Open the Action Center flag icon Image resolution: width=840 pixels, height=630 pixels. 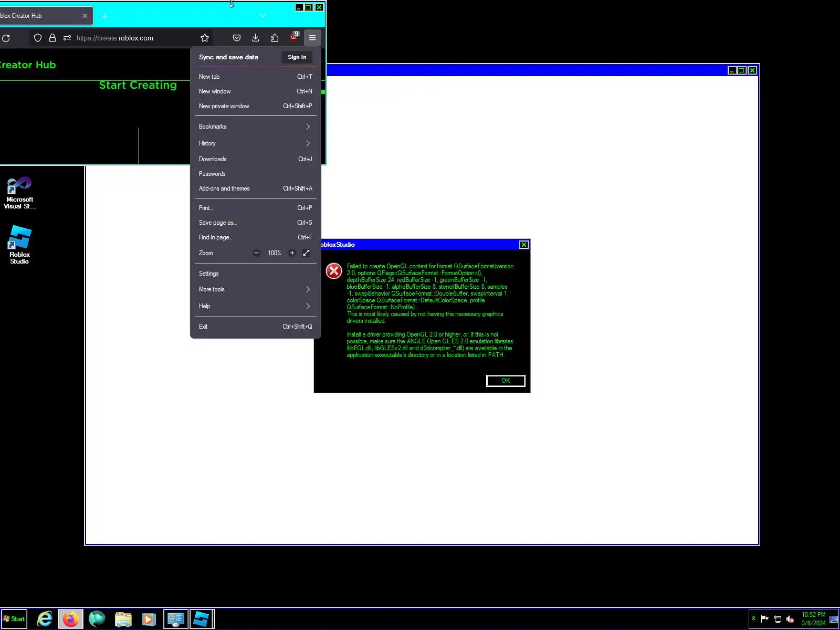coord(765,619)
